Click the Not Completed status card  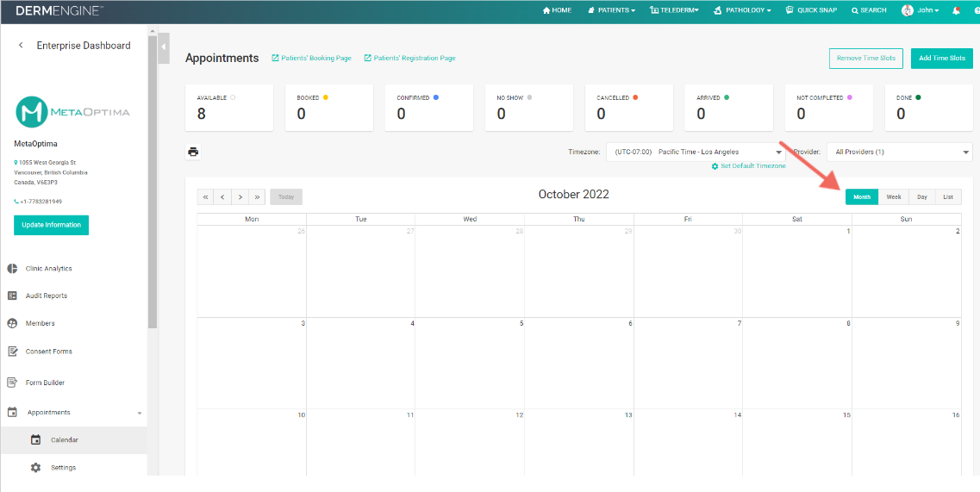[x=829, y=108]
